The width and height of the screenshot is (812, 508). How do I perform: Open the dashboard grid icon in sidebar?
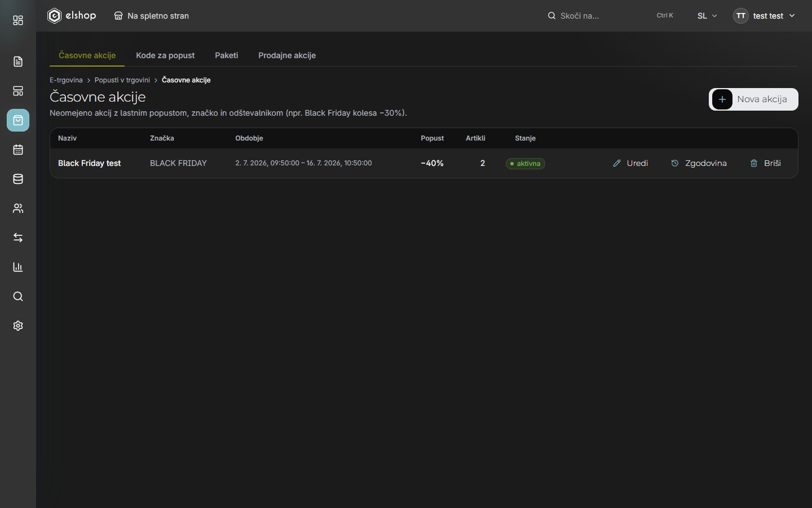pos(18,21)
